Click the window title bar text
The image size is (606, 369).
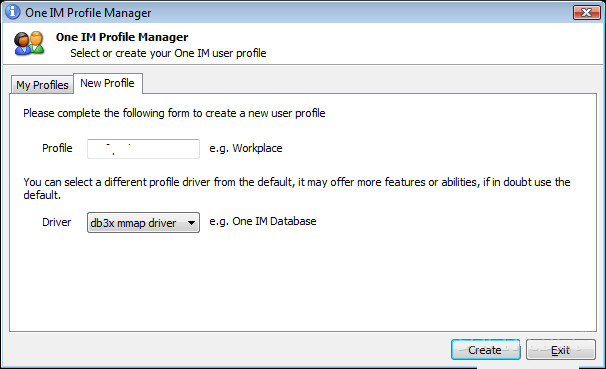pyautogui.click(x=88, y=13)
